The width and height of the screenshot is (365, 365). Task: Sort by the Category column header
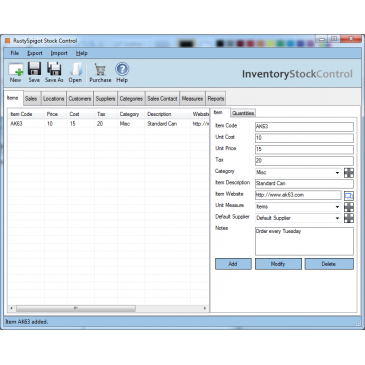(x=131, y=114)
